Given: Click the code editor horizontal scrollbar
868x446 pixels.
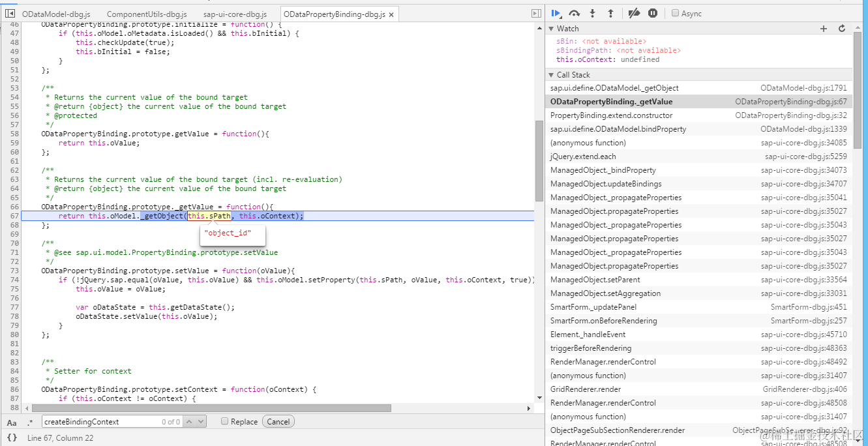Looking at the screenshot, I should coord(210,408).
